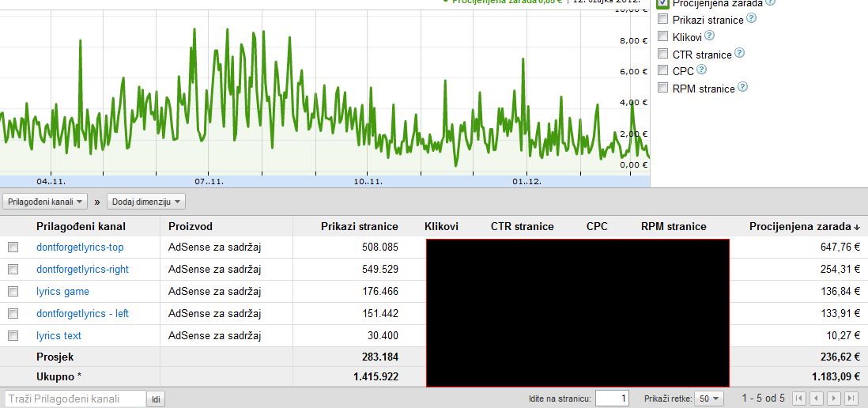Click the 283.184 average page views
This screenshot has height=408, width=868.
point(379,357)
